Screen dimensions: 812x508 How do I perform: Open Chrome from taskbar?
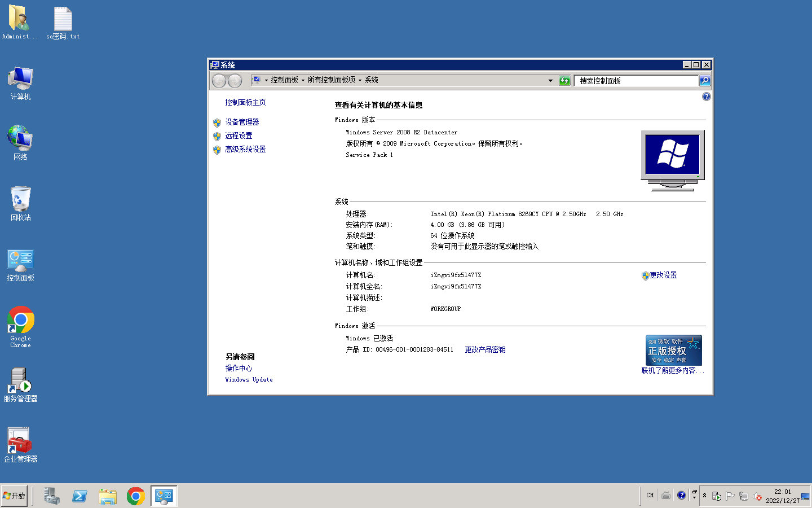click(x=135, y=496)
